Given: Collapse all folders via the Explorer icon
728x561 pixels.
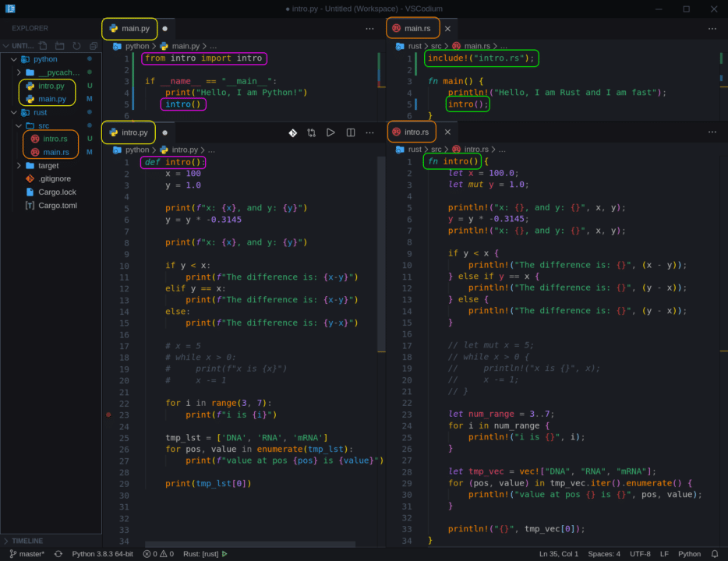Looking at the screenshot, I should pos(94,45).
